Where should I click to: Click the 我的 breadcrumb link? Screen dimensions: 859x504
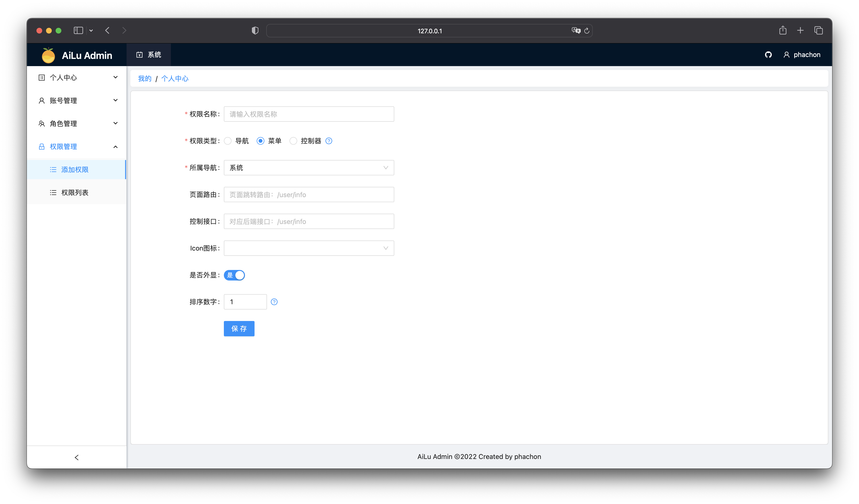(x=145, y=79)
